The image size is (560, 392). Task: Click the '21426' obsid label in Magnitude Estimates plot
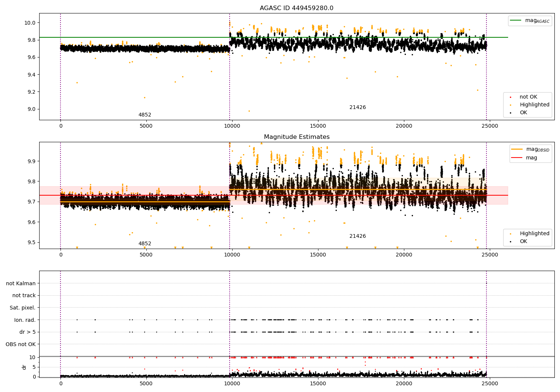click(x=358, y=236)
